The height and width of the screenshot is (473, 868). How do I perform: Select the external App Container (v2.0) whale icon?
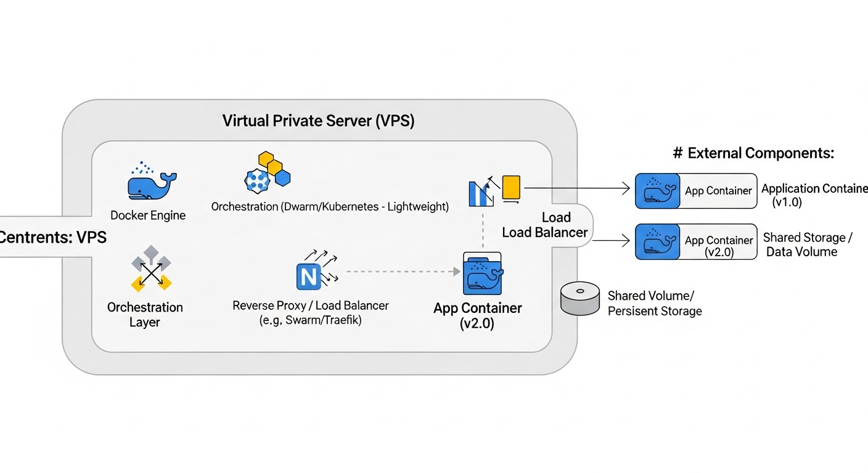[x=657, y=241]
